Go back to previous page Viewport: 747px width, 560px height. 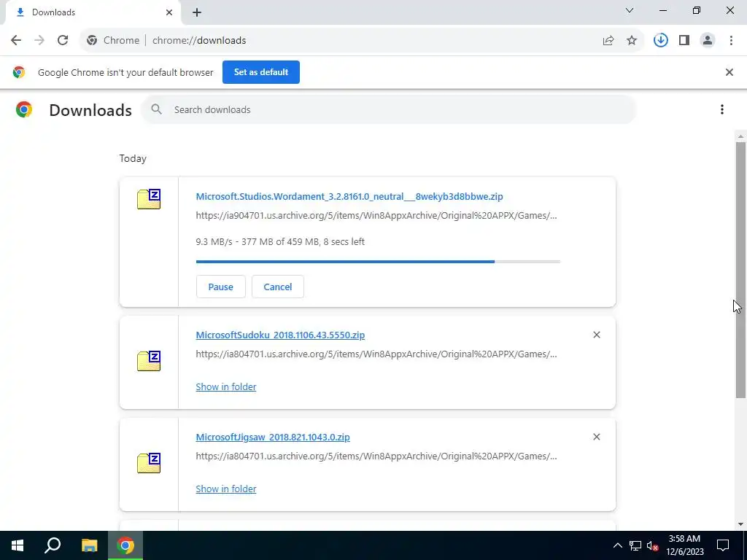tap(16, 40)
